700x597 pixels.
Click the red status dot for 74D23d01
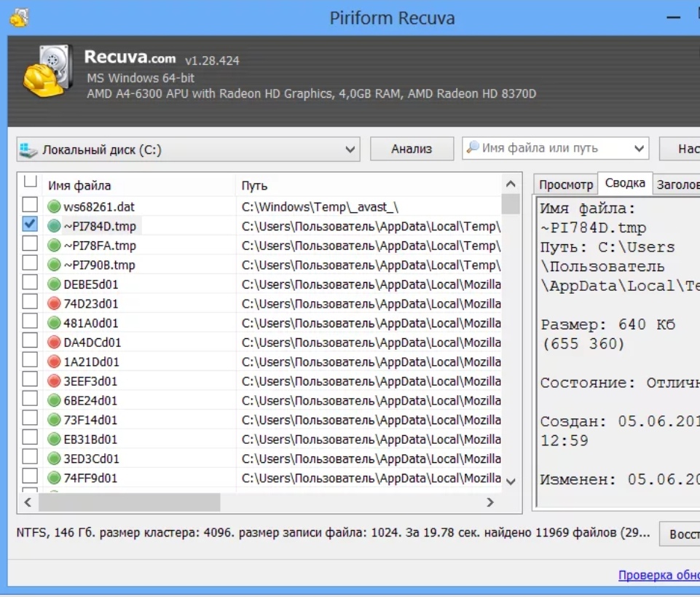(54, 303)
